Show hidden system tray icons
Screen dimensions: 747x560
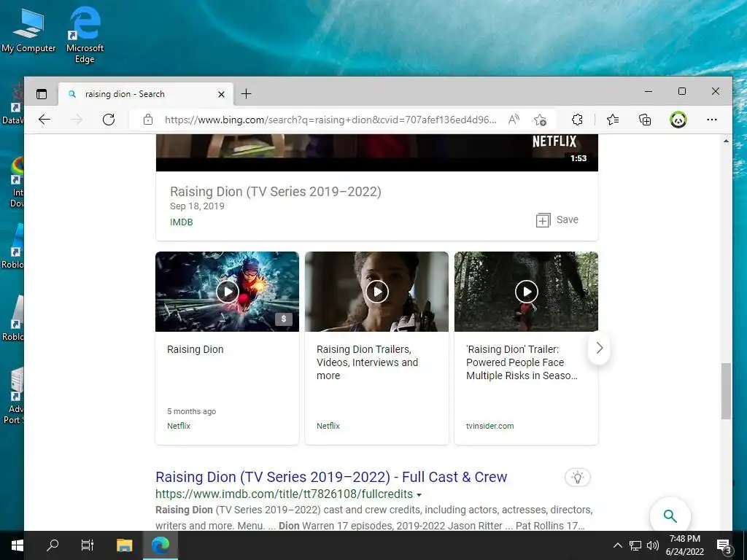pos(617,545)
